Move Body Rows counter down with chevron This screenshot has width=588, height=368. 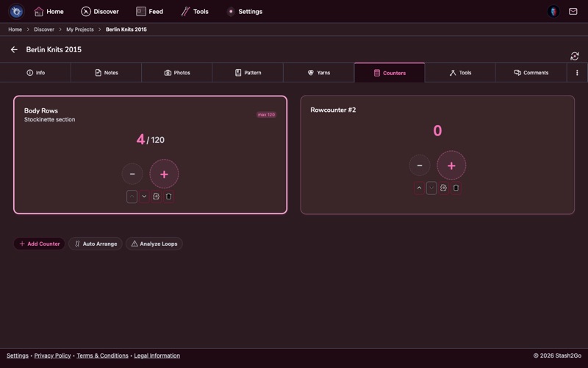pyautogui.click(x=144, y=197)
